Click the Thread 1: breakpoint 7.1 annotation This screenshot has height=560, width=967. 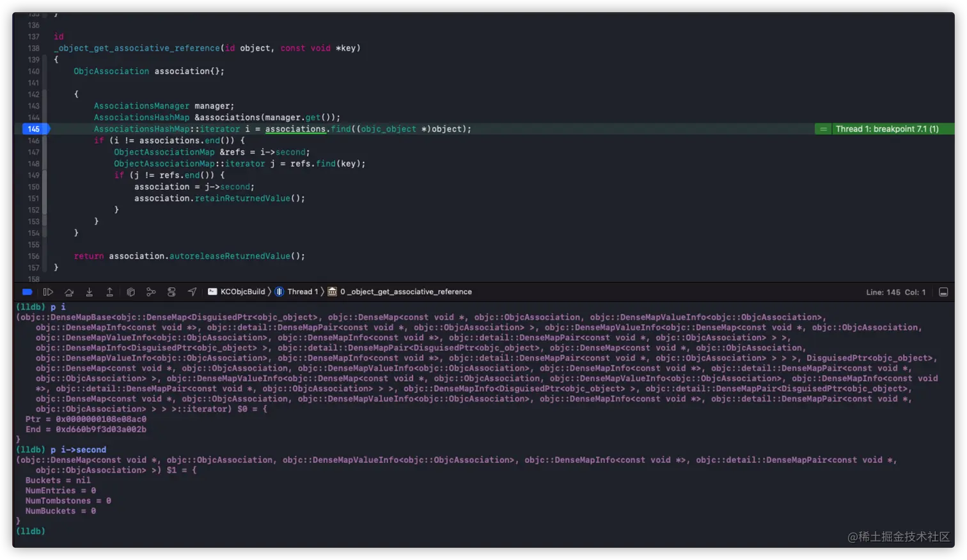(887, 129)
